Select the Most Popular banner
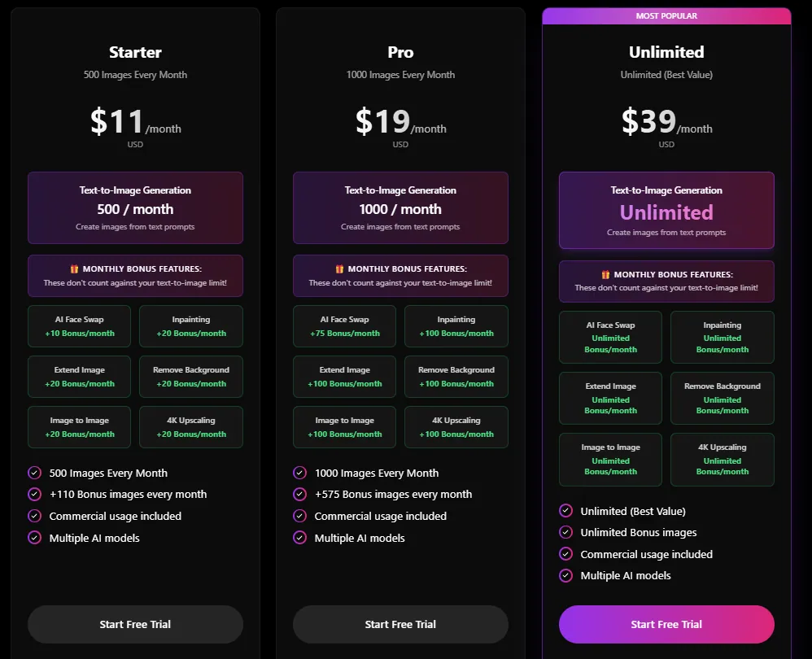Screen dimensions: 812x659 [x=666, y=15]
